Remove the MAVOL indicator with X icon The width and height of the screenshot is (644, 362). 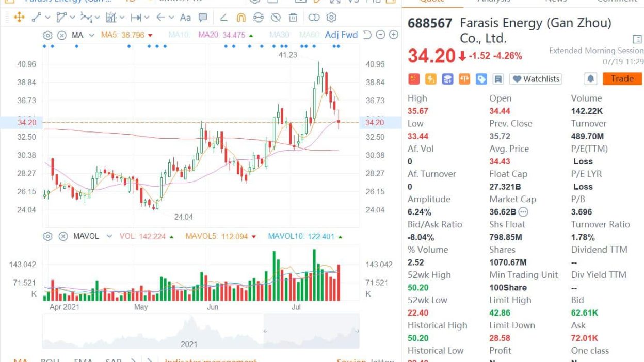pyautogui.click(x=63, y=236)
